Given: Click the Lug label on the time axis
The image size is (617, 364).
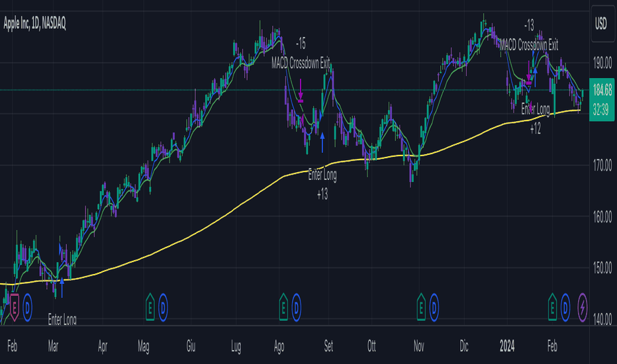Looking at the screenshot, I should point(236,346).
